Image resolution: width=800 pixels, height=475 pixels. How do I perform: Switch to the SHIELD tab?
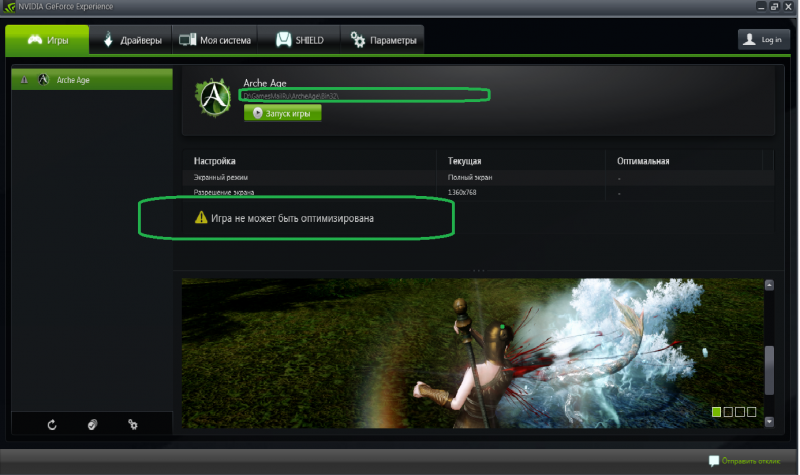pos(299,40)
